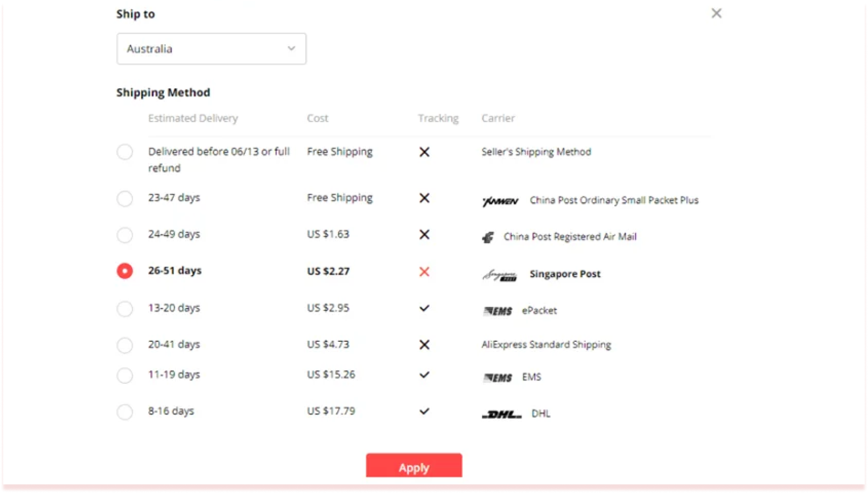
Task: Click the China Post Registered Air Mail logo
Action: point(488,237)
